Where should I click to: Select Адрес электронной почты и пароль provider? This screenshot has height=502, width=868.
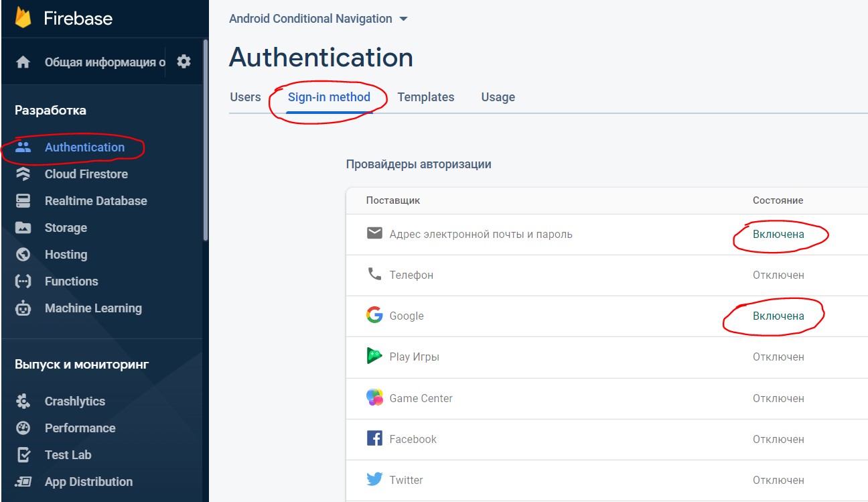481,234
